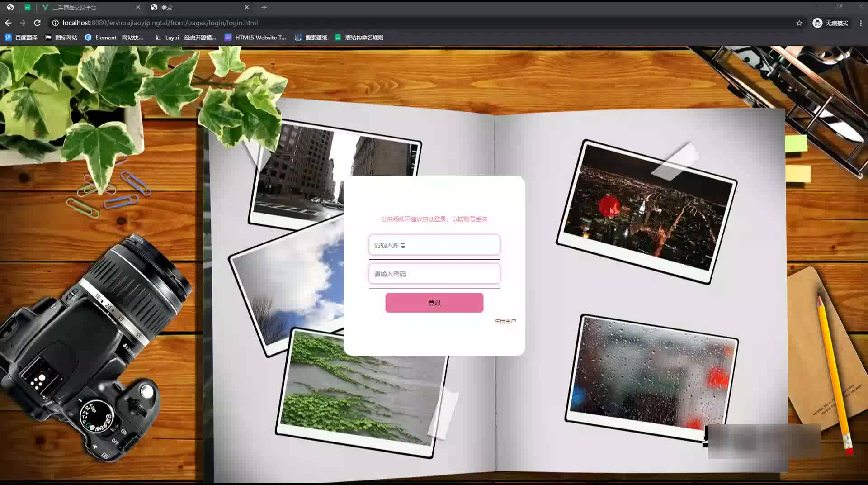The height and width of the screenshot is (485, 868).
Task: Click the 请输入密码 password field
Action: pyautogui.click(x=434, y=274)
